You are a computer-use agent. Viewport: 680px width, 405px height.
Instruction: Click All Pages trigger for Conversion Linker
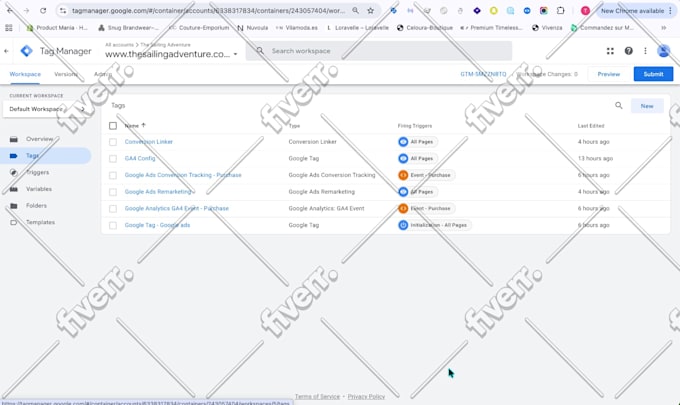click(418, 142)
